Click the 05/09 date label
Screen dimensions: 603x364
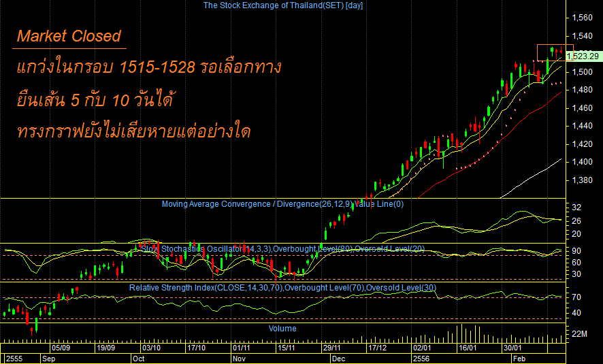tap(61, 348)
